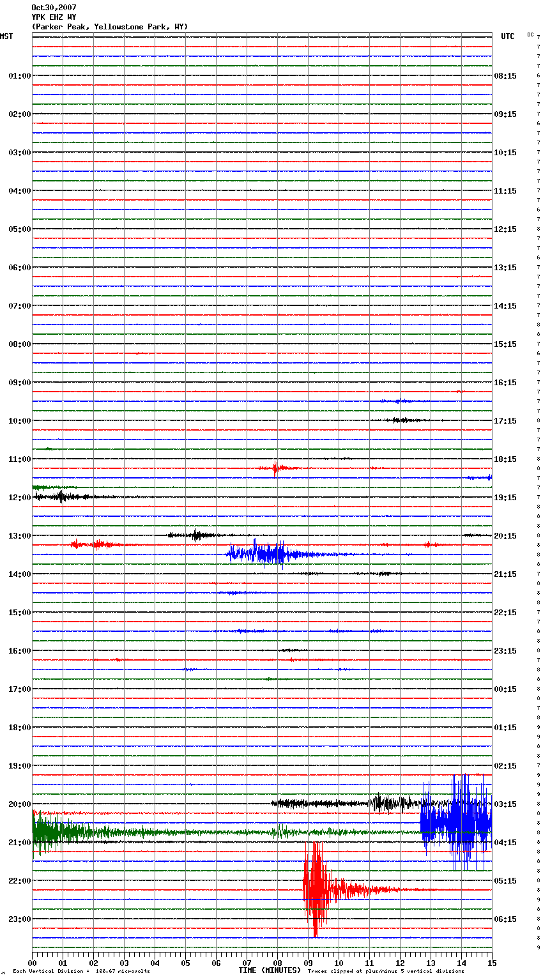Select the 10:00 MST time label
543x980 pixels.
[20, 421]
